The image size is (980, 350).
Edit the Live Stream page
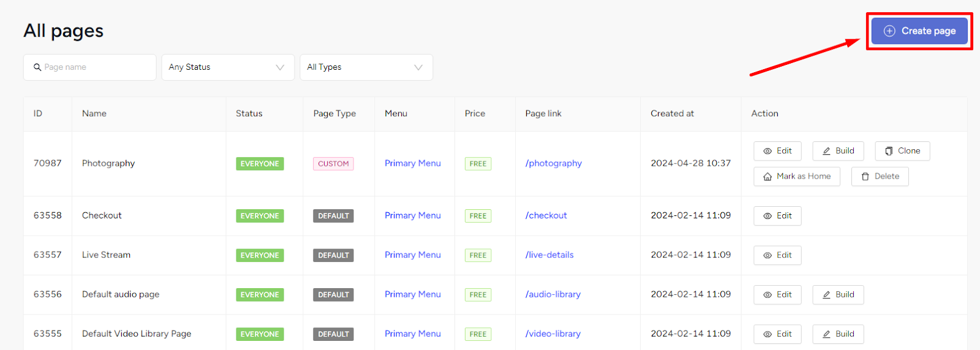pyautogui.click(x=777, y=255)
